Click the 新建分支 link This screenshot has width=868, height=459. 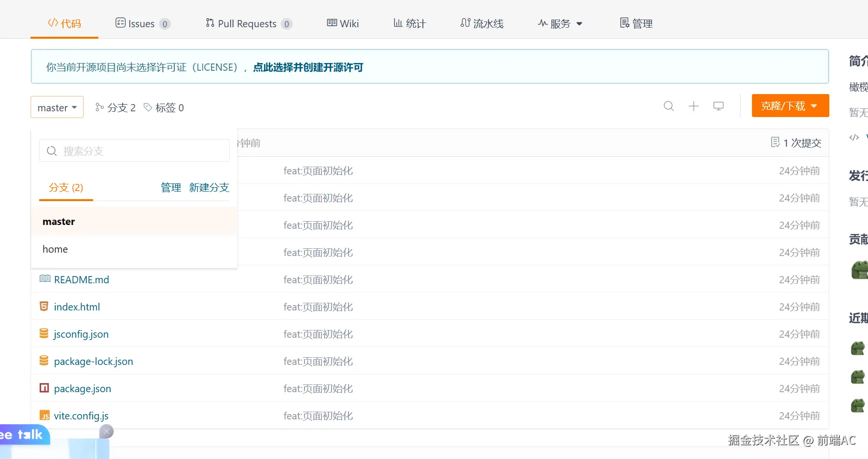(209, 187)
